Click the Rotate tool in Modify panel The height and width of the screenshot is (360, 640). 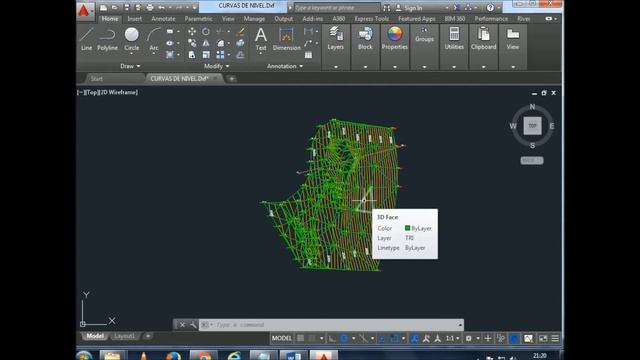point(206,31)
